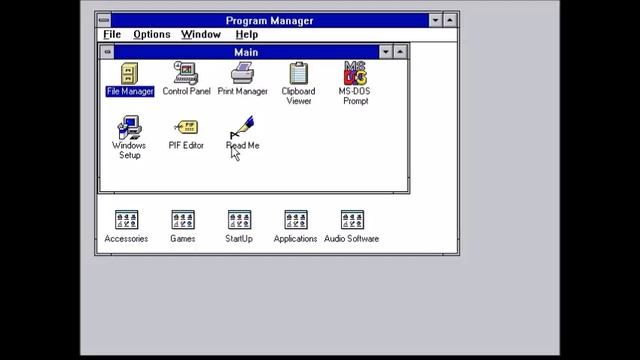The width and height of the screenshot is (640, 360).
Task: Open the Window menu
Action: (201, 35)
